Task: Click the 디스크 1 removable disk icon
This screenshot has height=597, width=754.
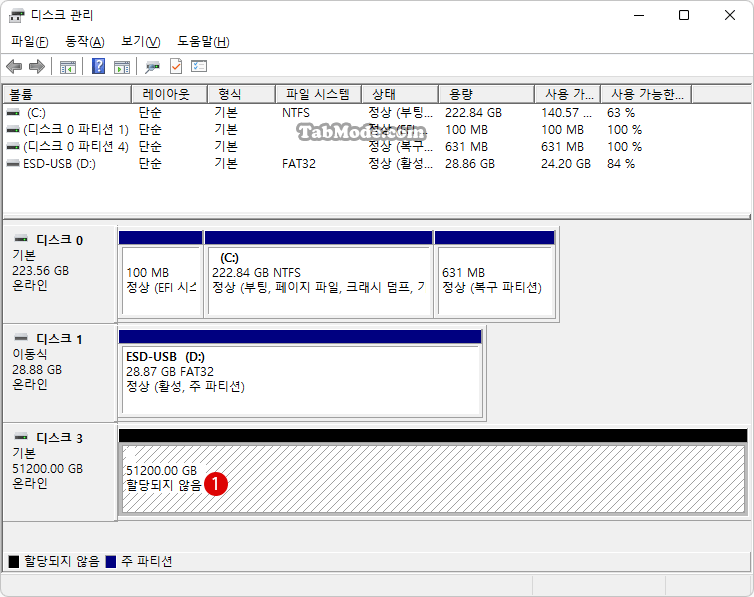Action: [x=21, y=337]
